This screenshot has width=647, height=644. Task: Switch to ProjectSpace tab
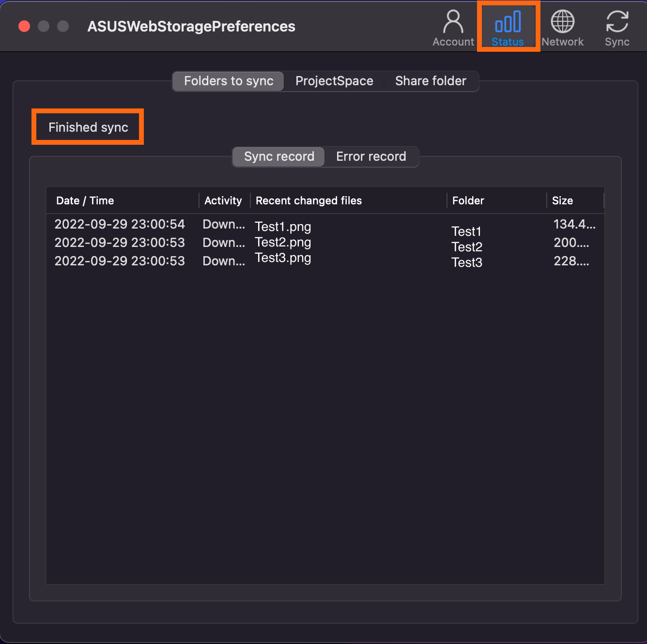pyautogui.click(x=334, y=81)
